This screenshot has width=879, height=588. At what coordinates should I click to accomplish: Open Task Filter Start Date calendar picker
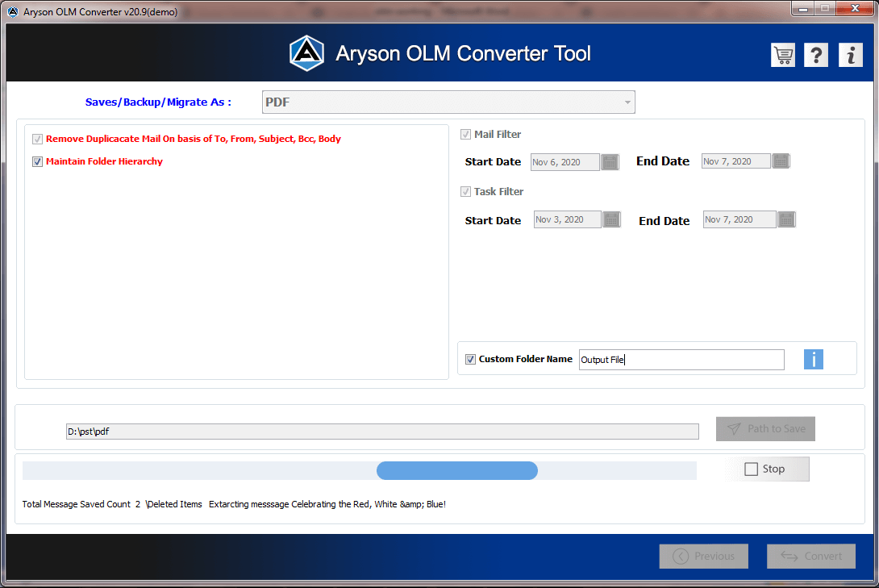[611, 219]
